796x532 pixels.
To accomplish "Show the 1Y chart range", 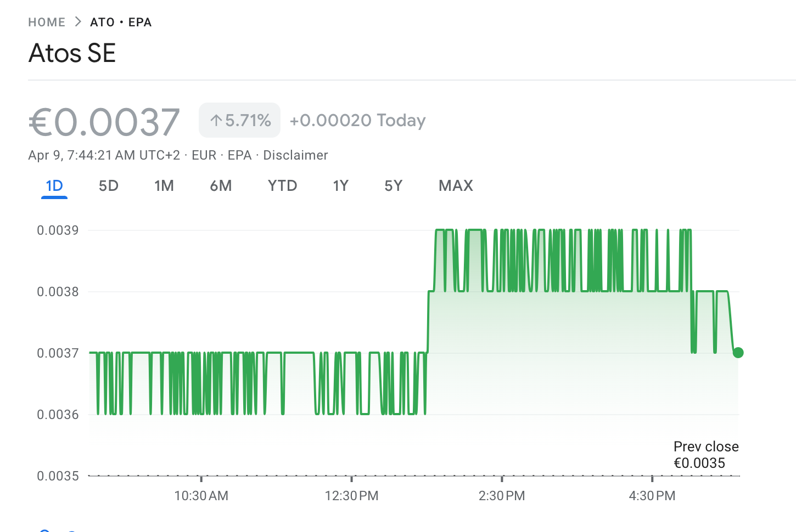I will pos(340,186).
